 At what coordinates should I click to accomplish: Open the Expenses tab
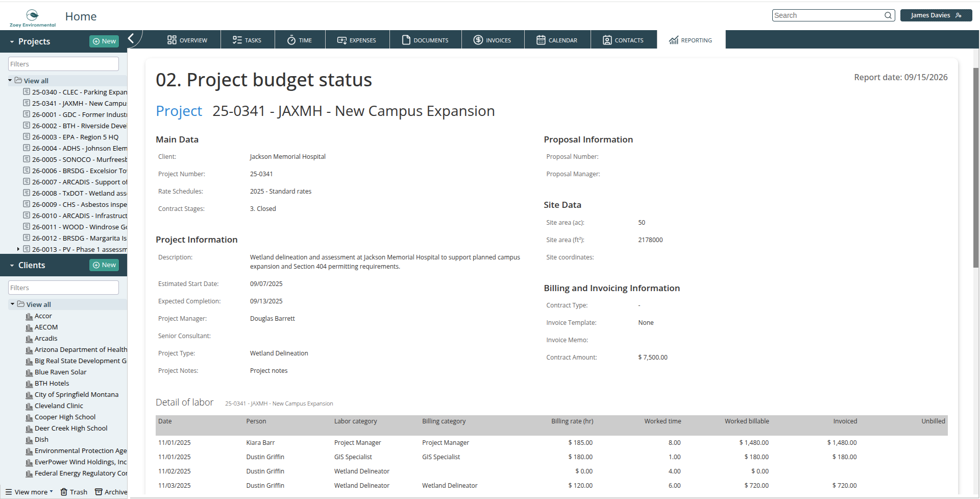coord(357,40)
